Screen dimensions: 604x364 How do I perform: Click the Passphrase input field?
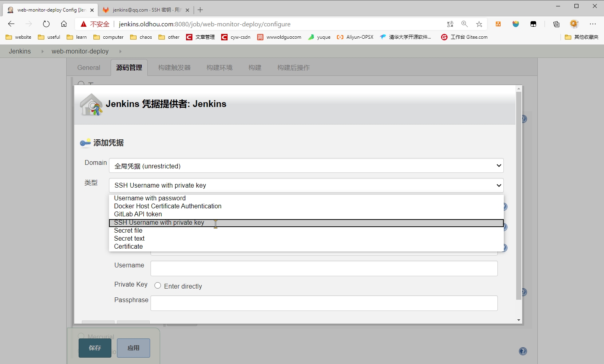(x=324, y=303)
